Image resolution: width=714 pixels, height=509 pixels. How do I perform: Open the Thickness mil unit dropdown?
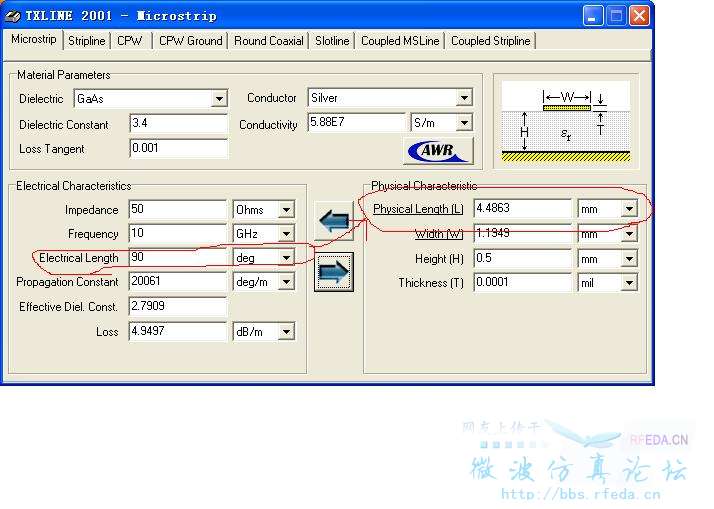[x=629, y=283]
